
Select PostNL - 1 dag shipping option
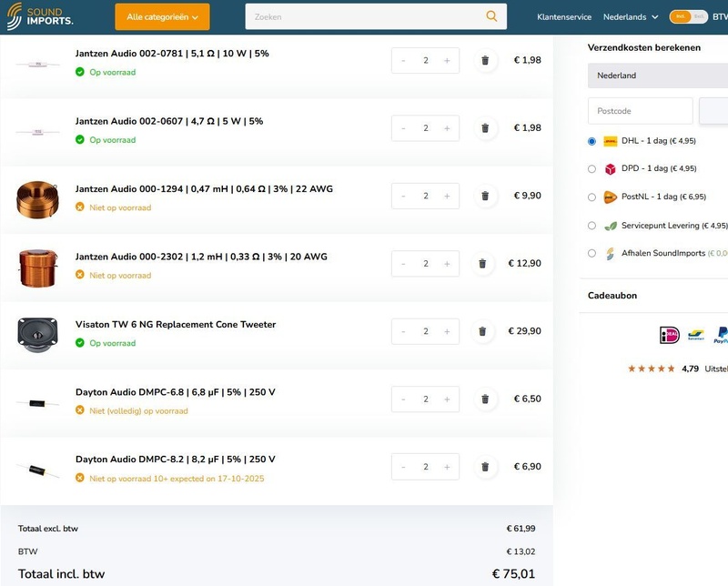[591, 197]
